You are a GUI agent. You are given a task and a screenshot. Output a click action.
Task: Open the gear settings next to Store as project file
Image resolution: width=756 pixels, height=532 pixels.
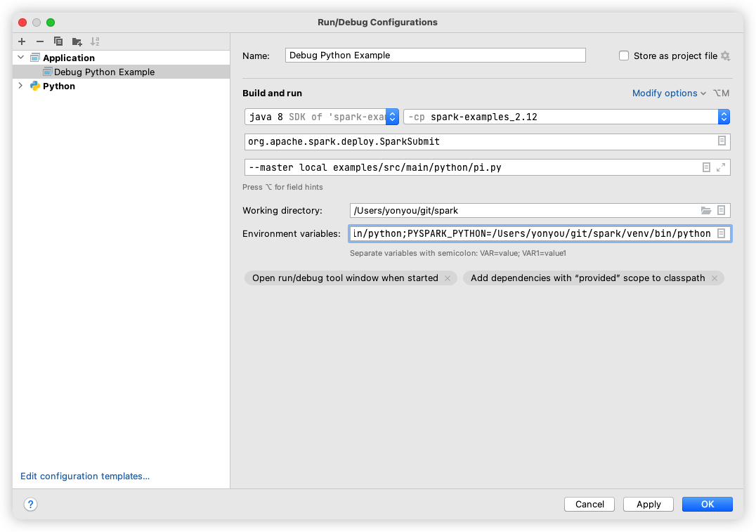(725, 56)
